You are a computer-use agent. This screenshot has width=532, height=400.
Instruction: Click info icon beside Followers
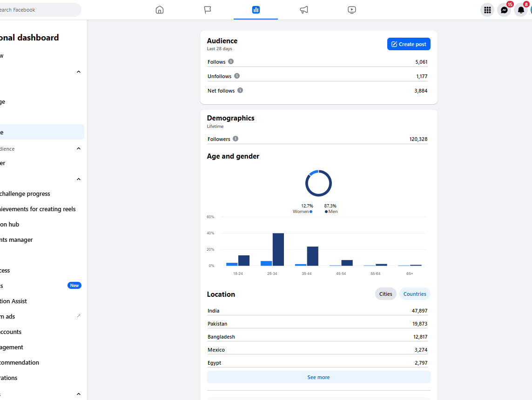tap(236, 139)
